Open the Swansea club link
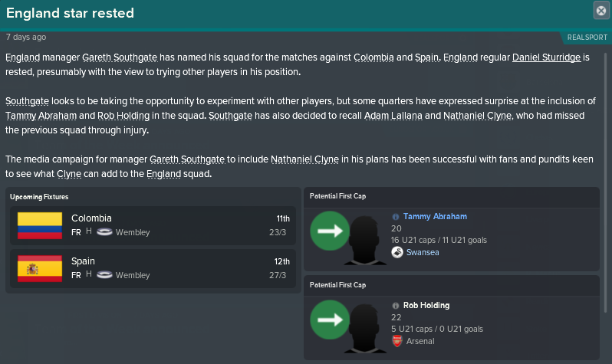This screenshot has height=364, width=612. pyautogui.click(x=423, y=252)
